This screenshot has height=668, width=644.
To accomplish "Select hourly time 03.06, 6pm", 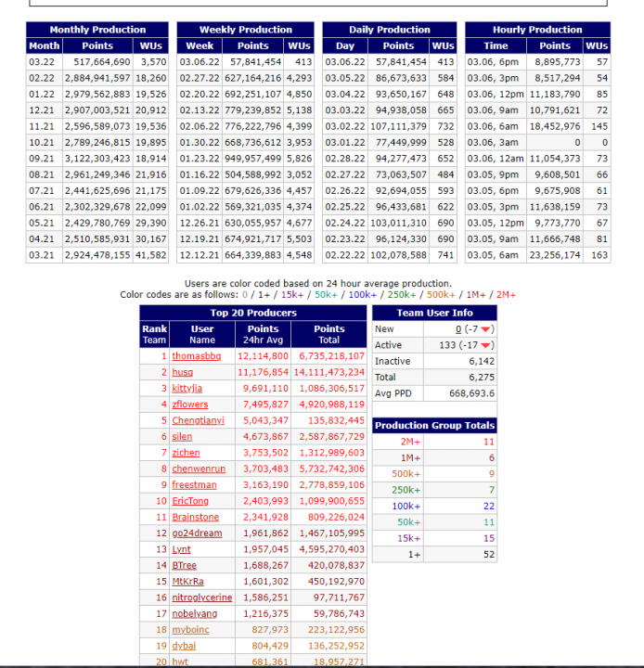I will (x=493, y=62).
